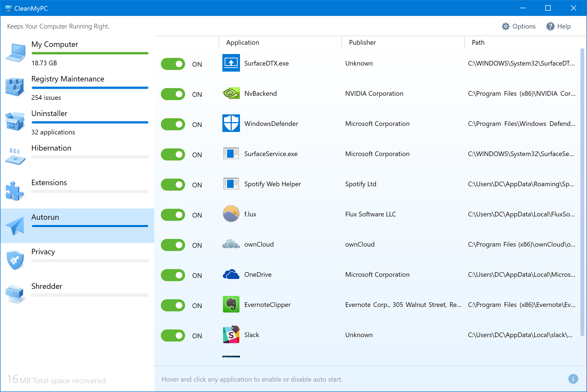The image size is (587, 392).
Task: Click the Evernote elephant icon
Action: [231, 304]
